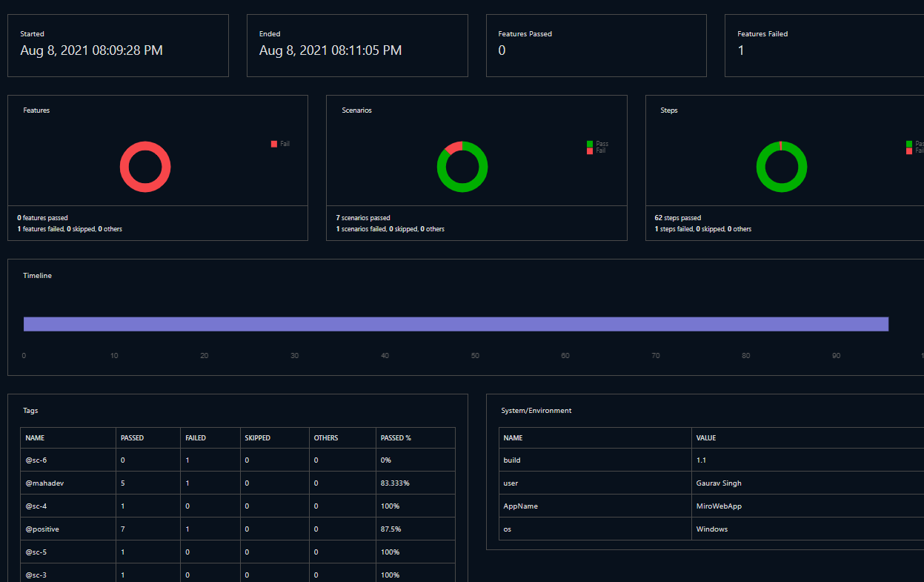The width and height of the screenshot is (924, 582).
Task: Click the 83.333% passed value for @mahadev
Action: (395, 483)
